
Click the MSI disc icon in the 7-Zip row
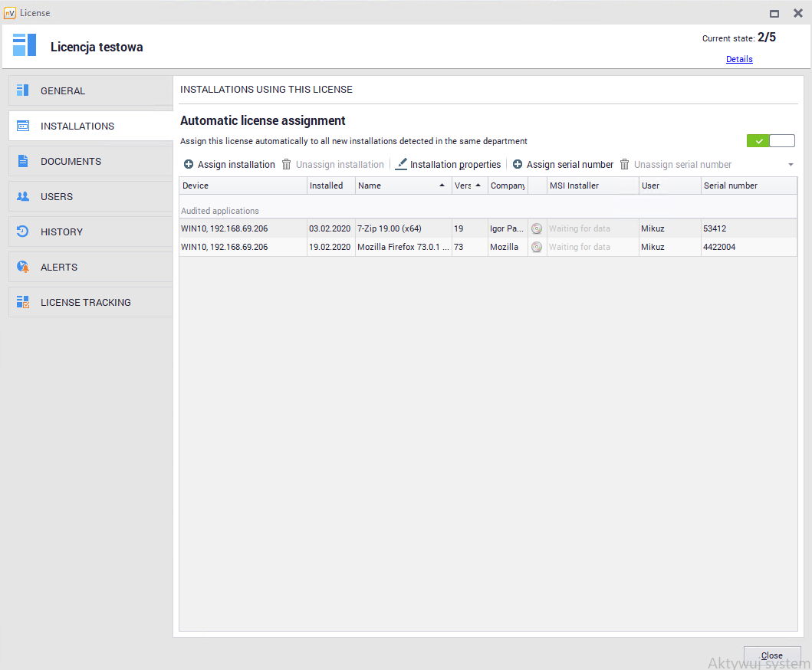tap(537, 228)
